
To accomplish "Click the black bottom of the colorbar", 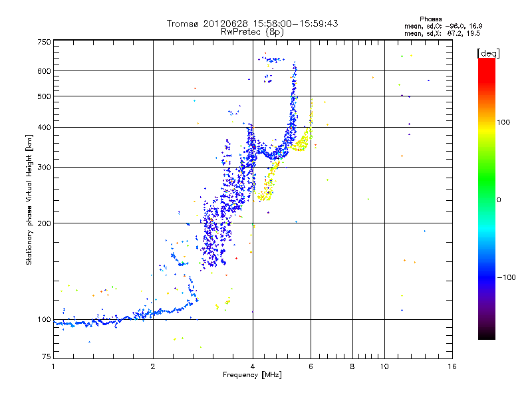I will (487, 336).
